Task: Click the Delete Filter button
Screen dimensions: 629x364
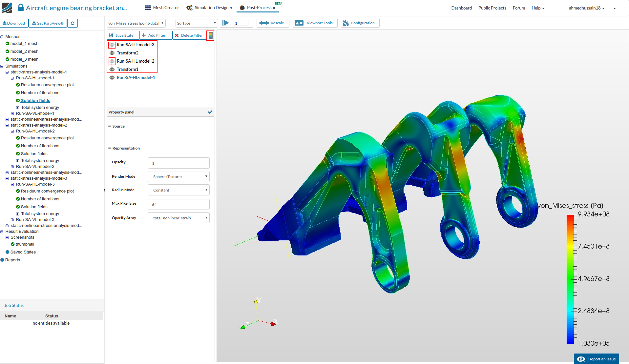Action: (189, 35)
